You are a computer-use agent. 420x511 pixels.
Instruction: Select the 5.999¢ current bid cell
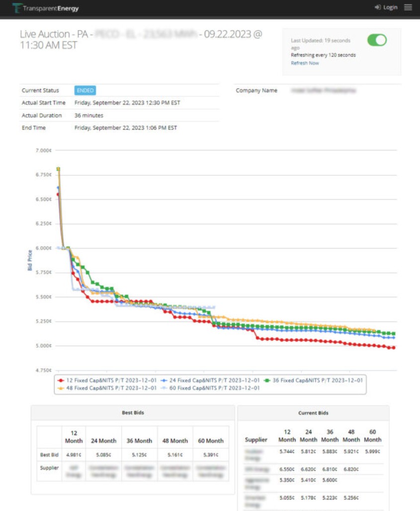click(x=372, y=451)
